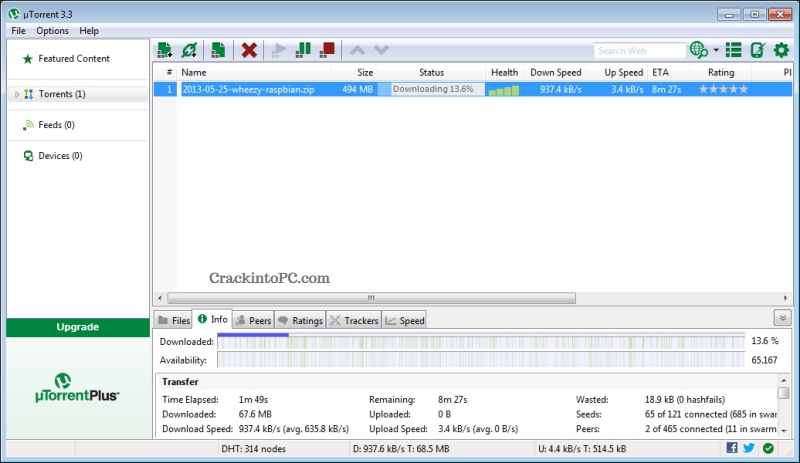Screen dimensions: 800x463
Task: Sort by the Rating column header
Action: pyautogui.click(x=721, y=72)
